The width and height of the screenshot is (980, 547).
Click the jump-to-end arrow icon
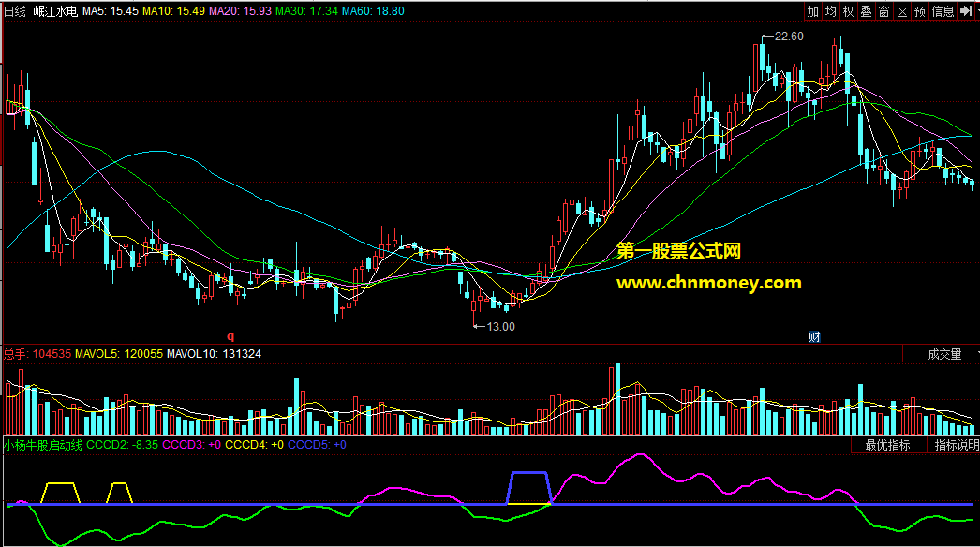click(x=966, y=11)
